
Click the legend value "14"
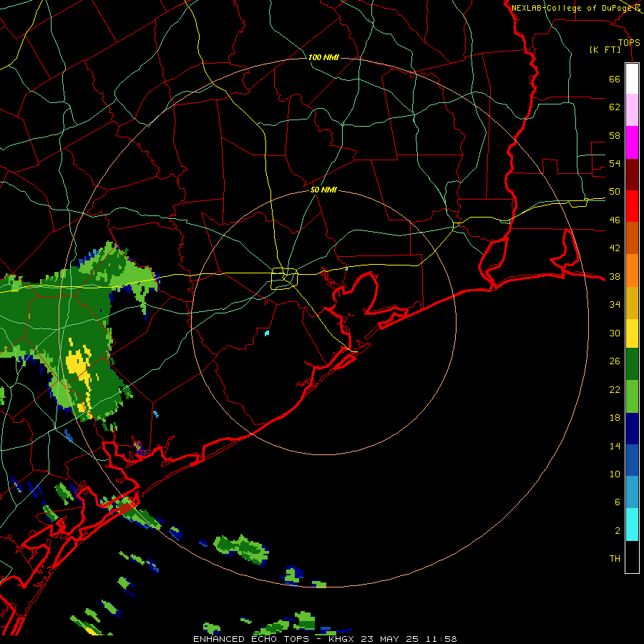615,446
